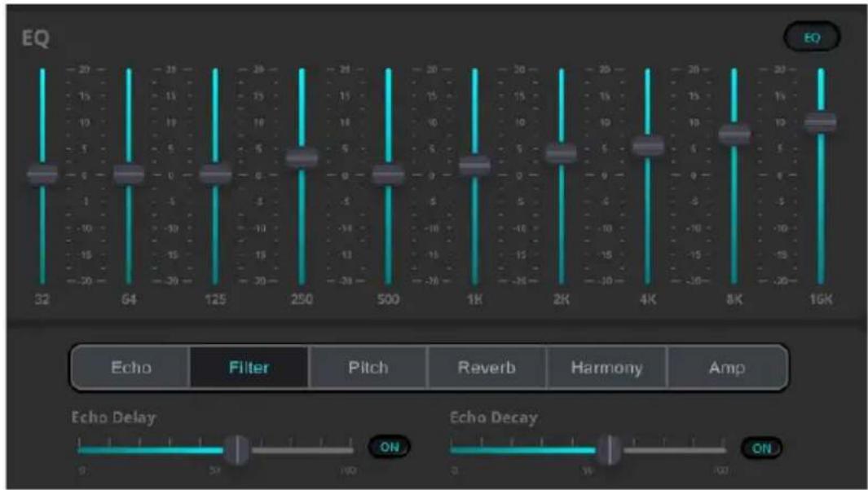Click the EQ panel title
This screenshot has width=868, height=490.
click(35, 39)
